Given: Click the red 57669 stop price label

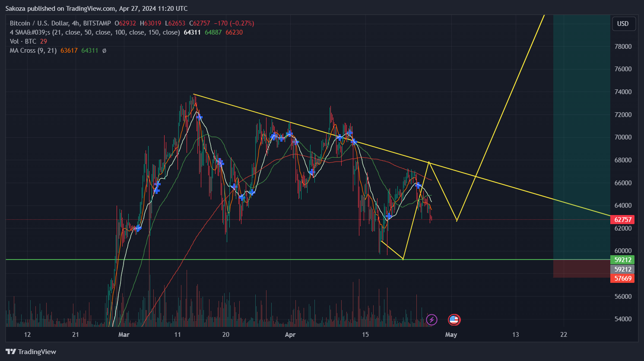Looking at the screenshot, I should [x=623, y=278].
